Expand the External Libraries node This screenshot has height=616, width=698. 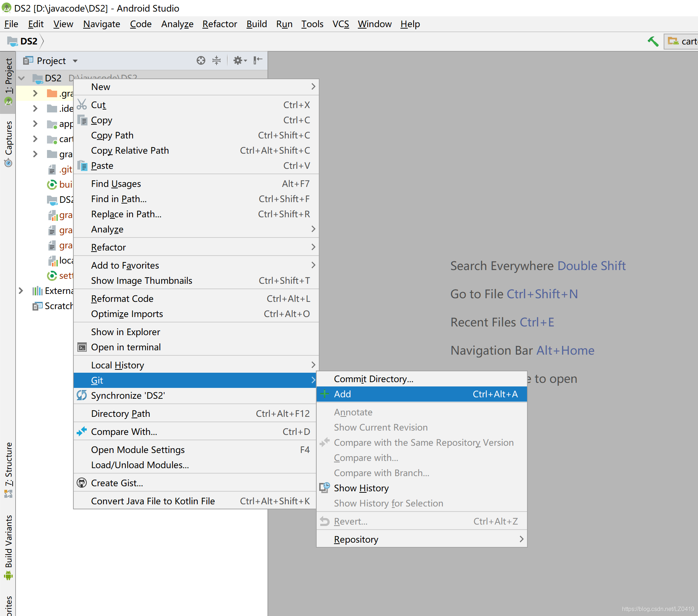21,291
